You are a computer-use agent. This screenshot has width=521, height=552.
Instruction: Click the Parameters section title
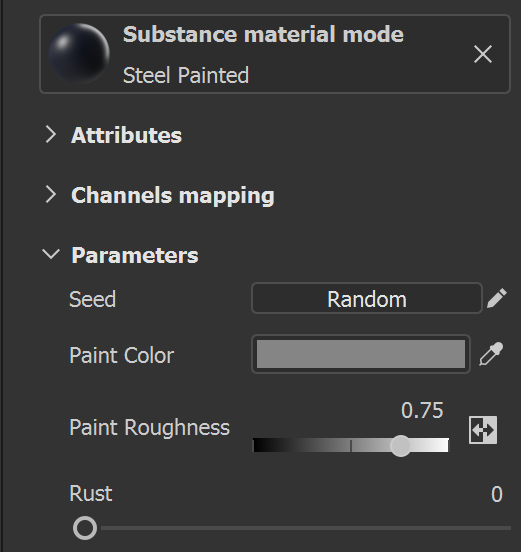(x=135, y=255)
